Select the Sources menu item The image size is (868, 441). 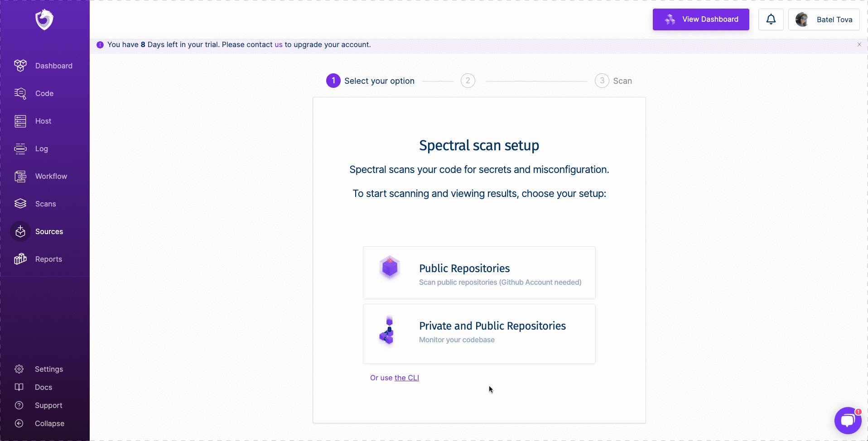click(49, 231)
